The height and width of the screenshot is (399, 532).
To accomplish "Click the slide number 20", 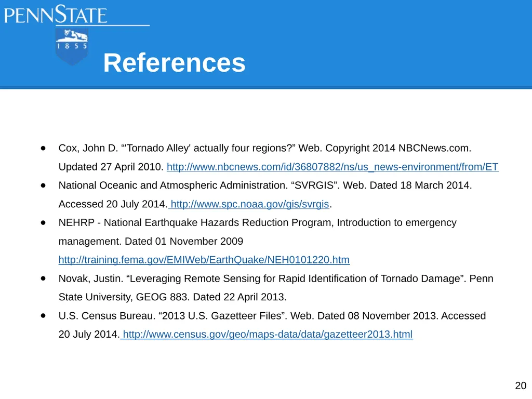I will [521, 386].
